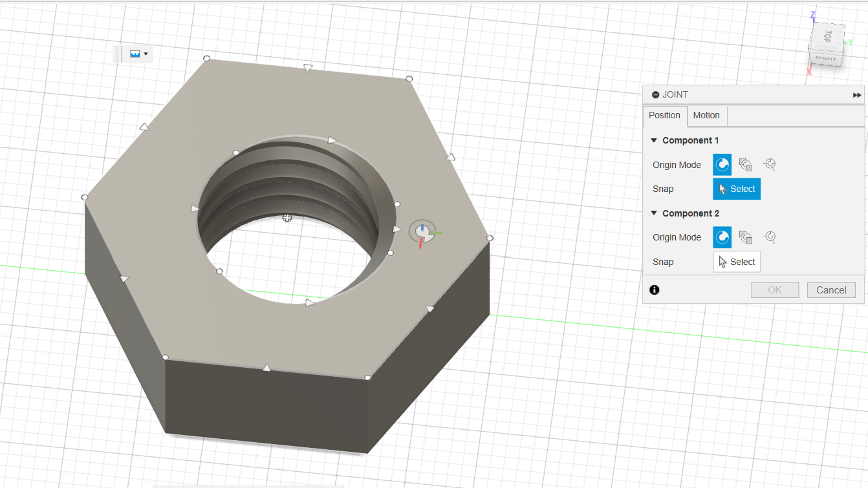Click the joint origin gizmo on the nut
This screenshot has width=868, height=488.
(x=422, y=231)
